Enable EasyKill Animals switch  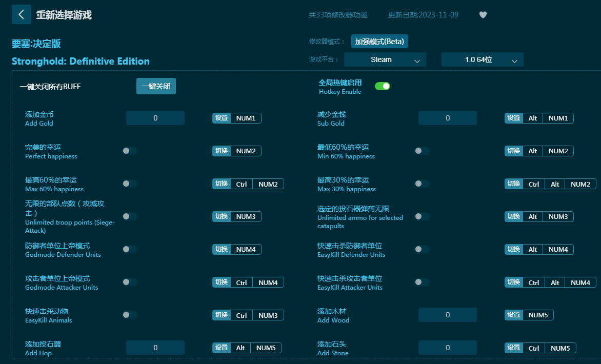[130, 315]
